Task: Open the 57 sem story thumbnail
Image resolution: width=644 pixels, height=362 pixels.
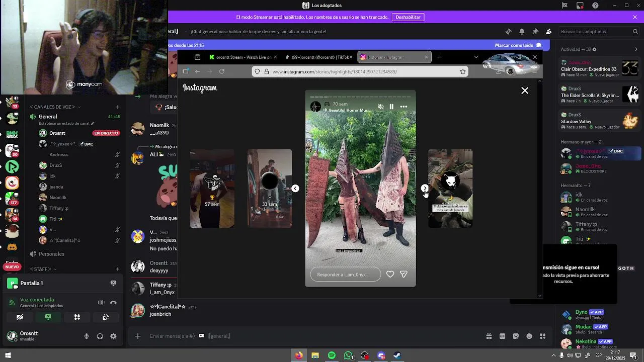Action: click(212, 189)
